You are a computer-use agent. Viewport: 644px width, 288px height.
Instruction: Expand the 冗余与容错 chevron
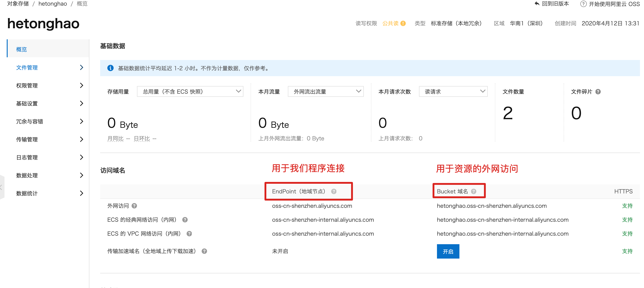click(81, 122)
